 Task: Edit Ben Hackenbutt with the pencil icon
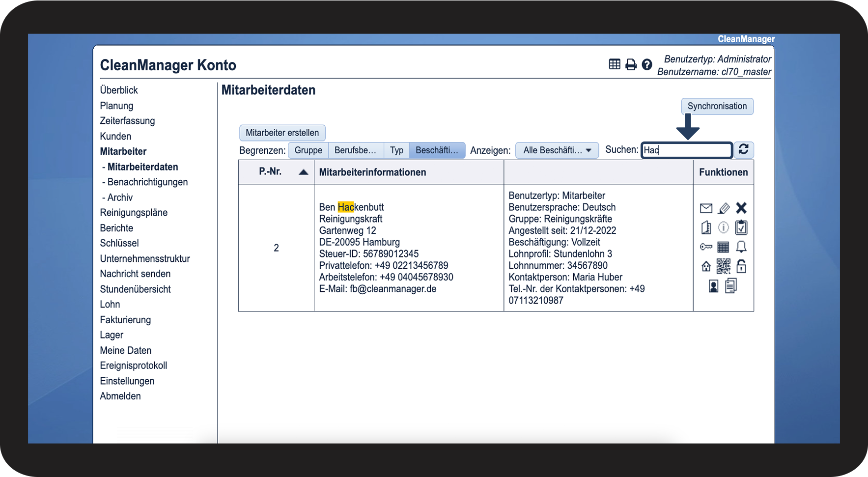tap(724, 208)
